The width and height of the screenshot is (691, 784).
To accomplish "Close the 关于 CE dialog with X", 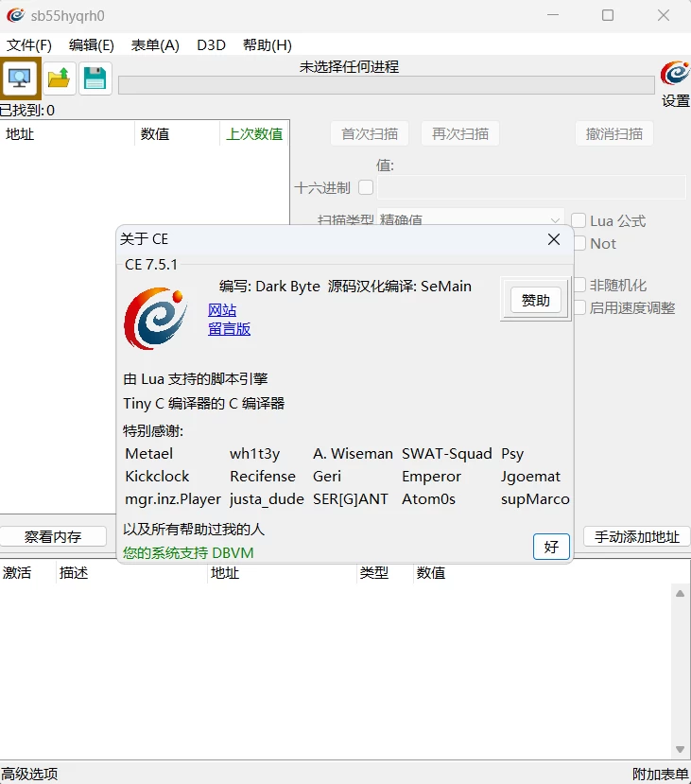I will click(x=554, y=239).
